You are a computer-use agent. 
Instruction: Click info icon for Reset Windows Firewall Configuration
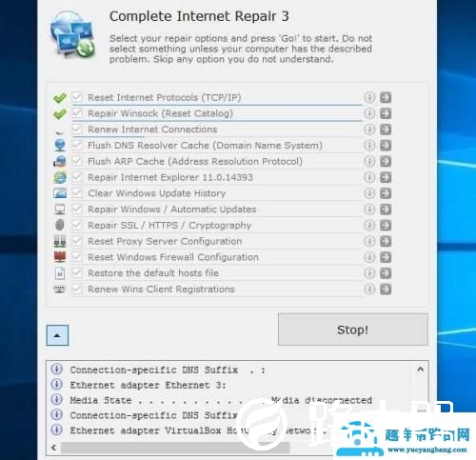click(369, 257)
